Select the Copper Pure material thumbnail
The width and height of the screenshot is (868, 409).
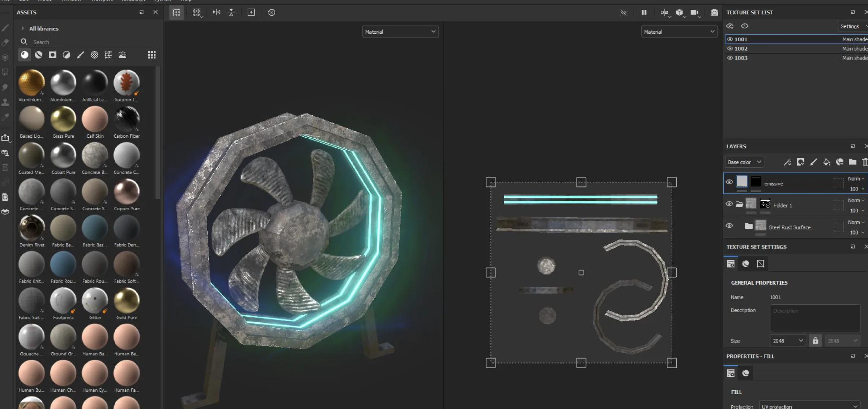coord(127,191)
